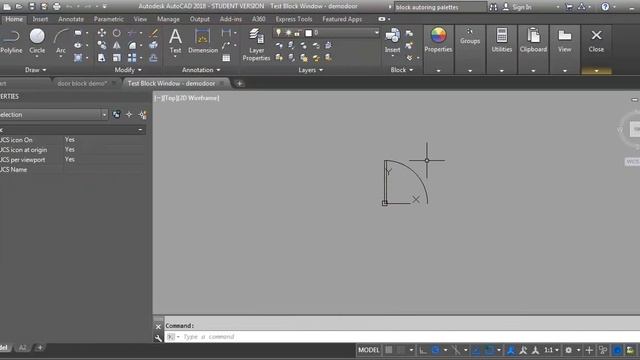Toggle ortho mode in status bar
The image size is (640, 360).
423,350
